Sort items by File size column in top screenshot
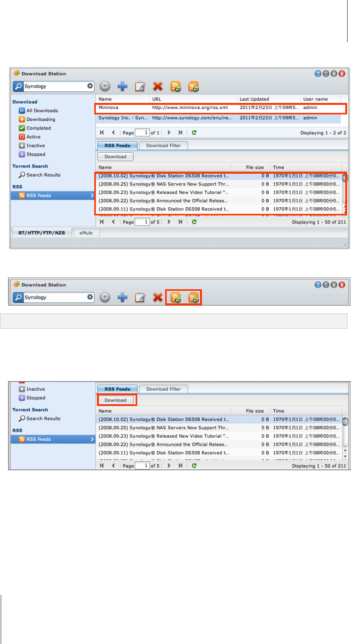The image size is (351, 644). pos(251,167)
